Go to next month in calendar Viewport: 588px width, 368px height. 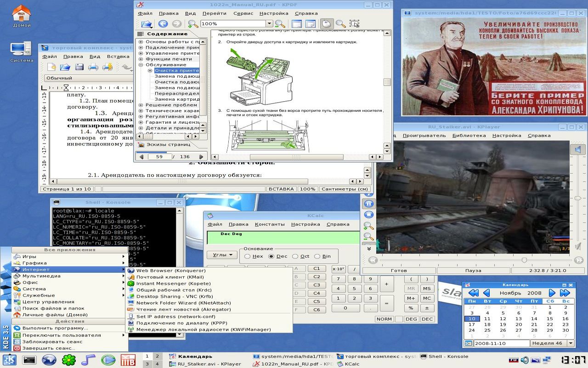[552, 293]
